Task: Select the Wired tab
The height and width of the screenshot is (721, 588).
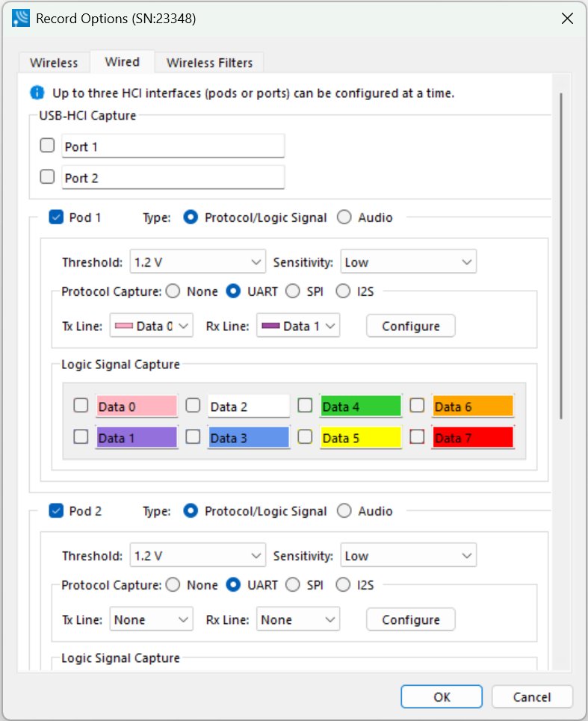Action: pos(123,61)
